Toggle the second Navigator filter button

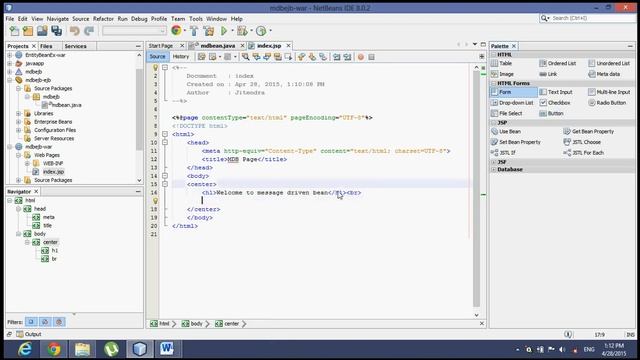pyautogui.click(x=45, y=322)
